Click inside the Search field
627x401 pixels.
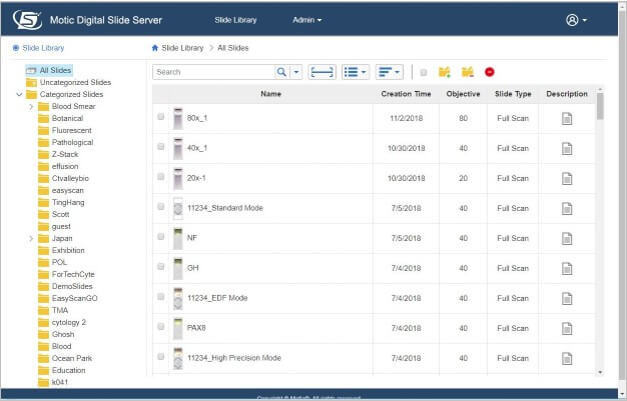coord(213,72)
